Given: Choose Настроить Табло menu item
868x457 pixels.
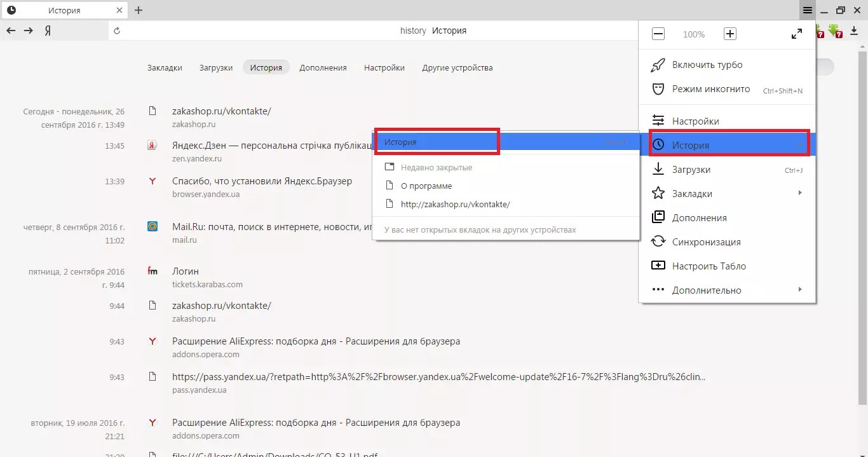Looking at the screenshot, I should coord(709,266).
